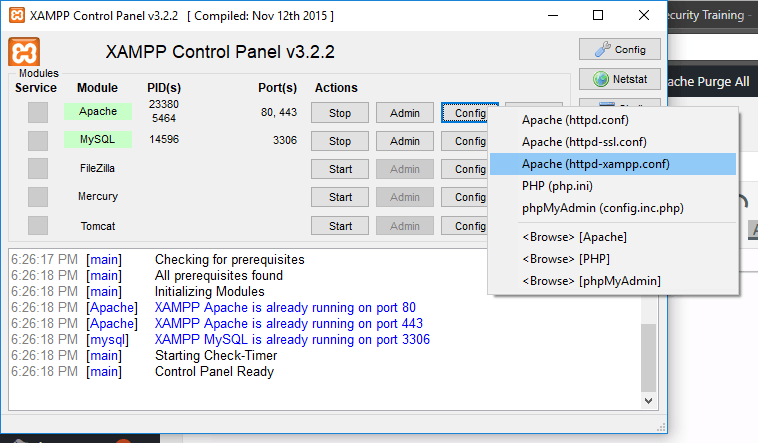Start the Tomcat module
This screenshot has height=443, width=758.
click(340, 226)
